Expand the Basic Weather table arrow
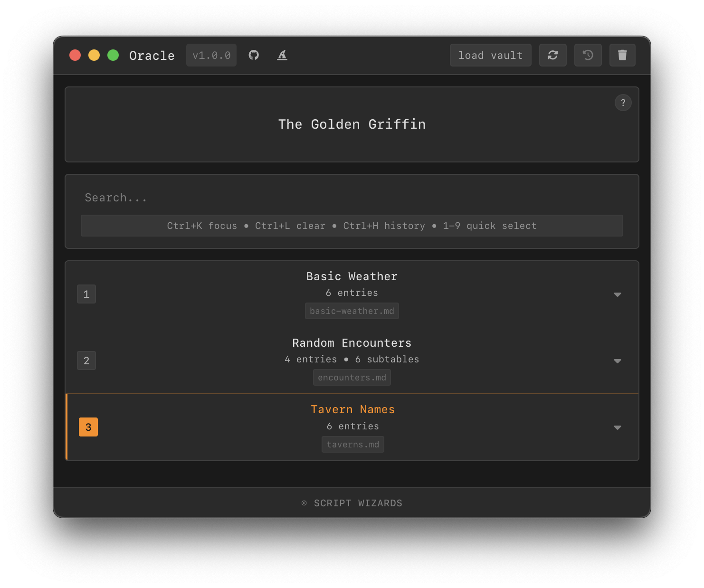Image resolution: width=704 pixels, height=588 pixels. (x=617, y=294)
